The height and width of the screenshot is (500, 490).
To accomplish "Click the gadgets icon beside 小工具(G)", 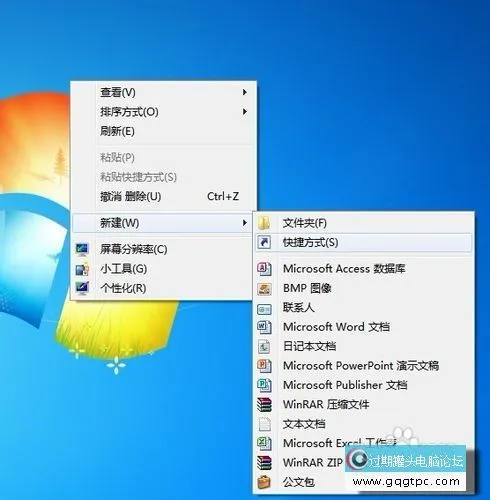I will 82,269.
